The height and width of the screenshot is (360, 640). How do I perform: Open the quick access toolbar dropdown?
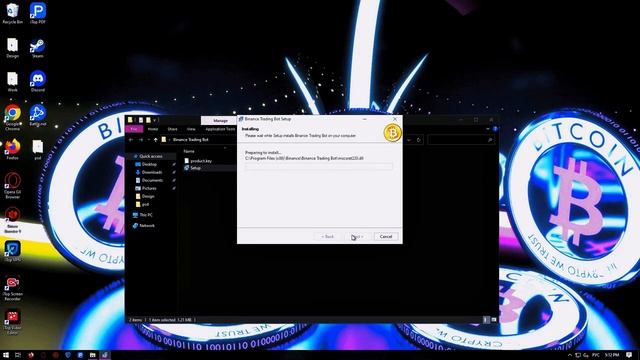155,120
